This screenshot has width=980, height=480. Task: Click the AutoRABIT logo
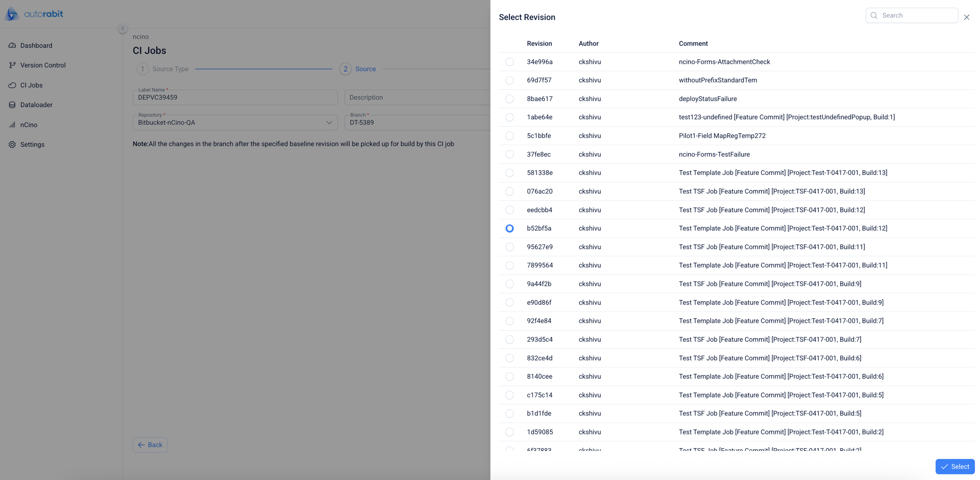point(34,14)
